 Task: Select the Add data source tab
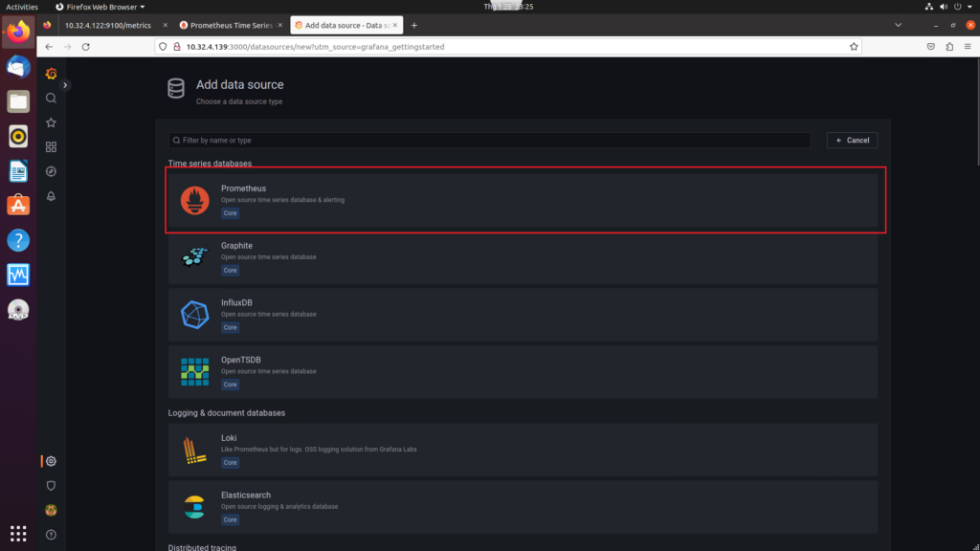pos(346,25)
